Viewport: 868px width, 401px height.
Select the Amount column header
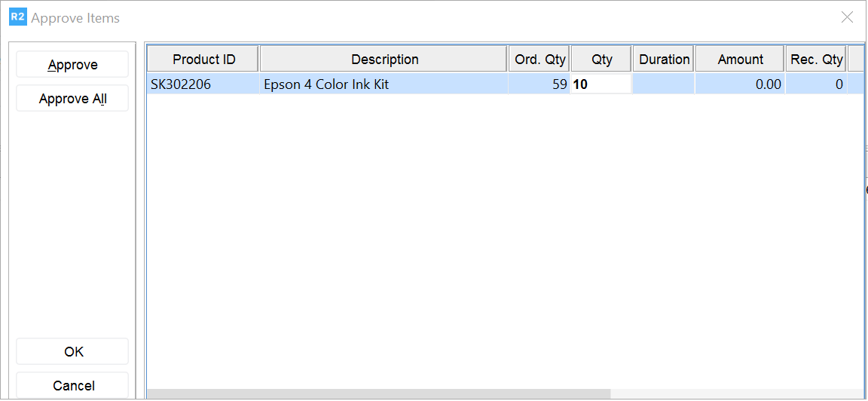pyautogui.click(x=740, y=60)
